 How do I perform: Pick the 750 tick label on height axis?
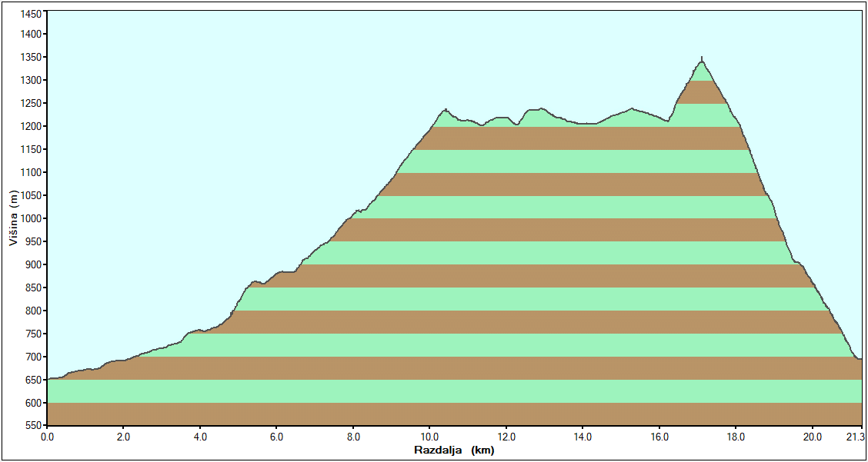point(35,334)
